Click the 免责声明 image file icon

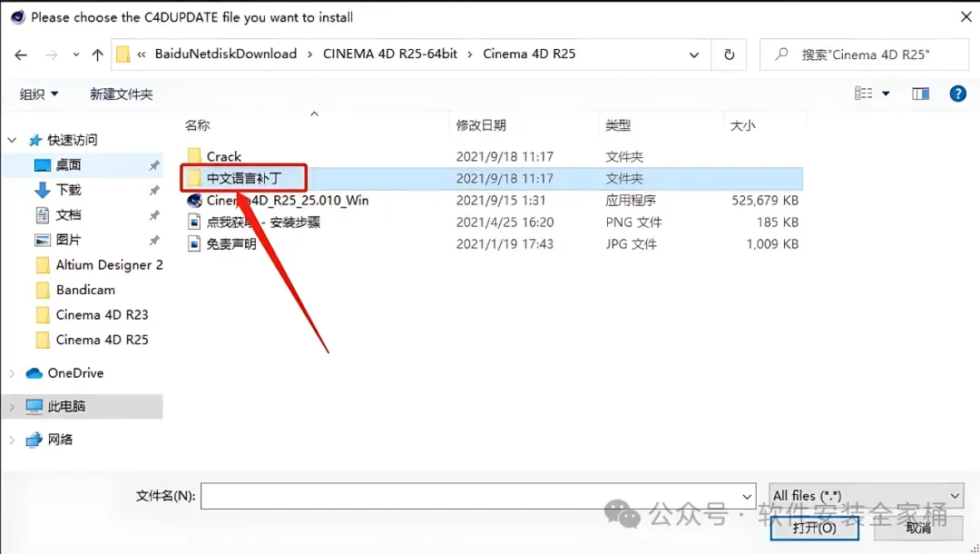point(194,244)
